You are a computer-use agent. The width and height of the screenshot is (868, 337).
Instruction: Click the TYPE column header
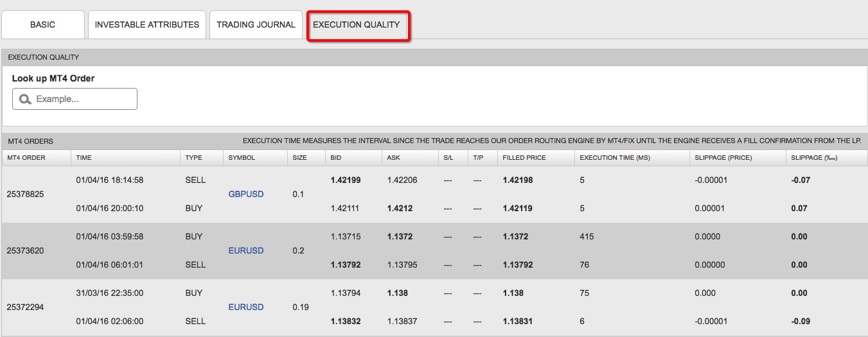(x=201, y=158)
